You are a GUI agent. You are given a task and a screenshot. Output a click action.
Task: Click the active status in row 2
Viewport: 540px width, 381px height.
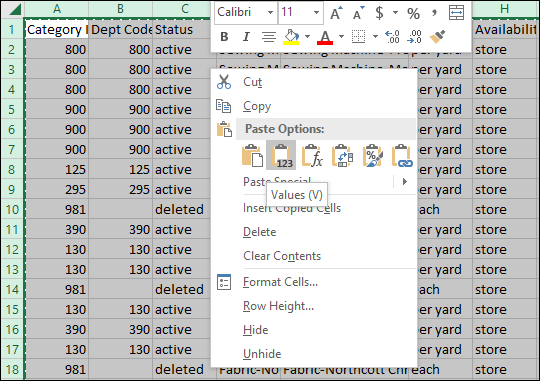point(181,50)
